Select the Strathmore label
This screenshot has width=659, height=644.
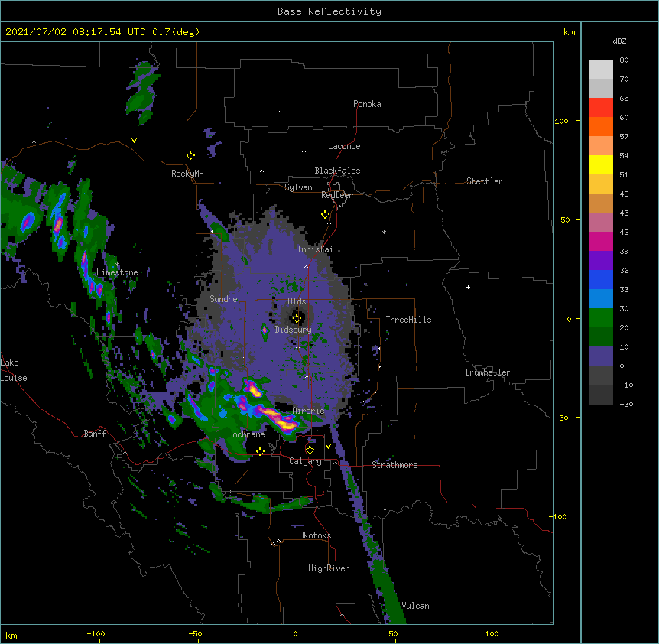394,465
